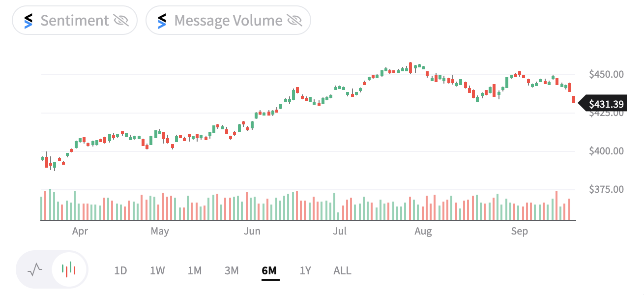Select the 1Y timeframe option
Image resolution: width=644 pixels, height=295 pixels.
click(305, 270)
